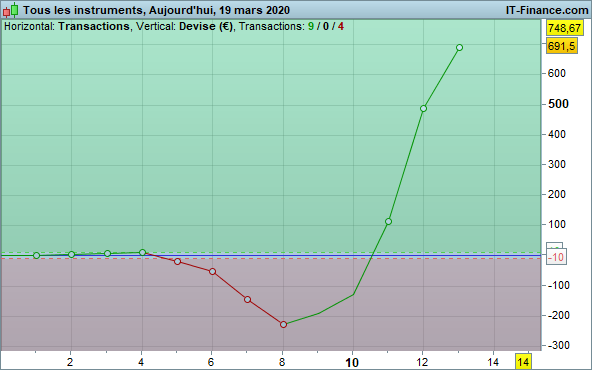This screenshot has width=592, height=370.
Task: Click the green winning transactions count 9
Action: [311, 26]
